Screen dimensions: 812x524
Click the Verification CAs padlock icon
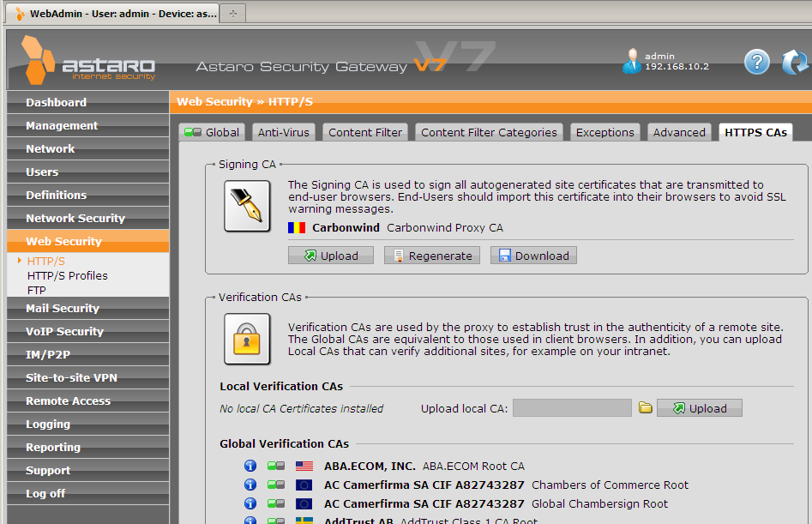(x=247, y=339)
